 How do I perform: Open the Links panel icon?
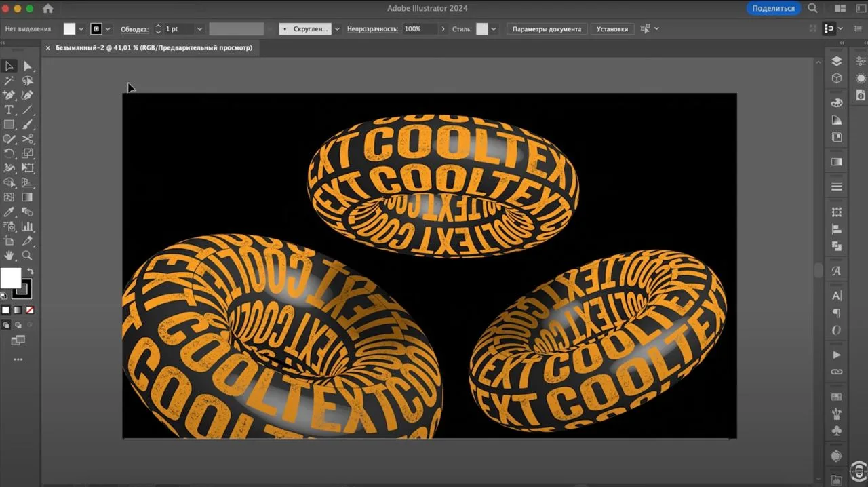[x=837, y=372]
